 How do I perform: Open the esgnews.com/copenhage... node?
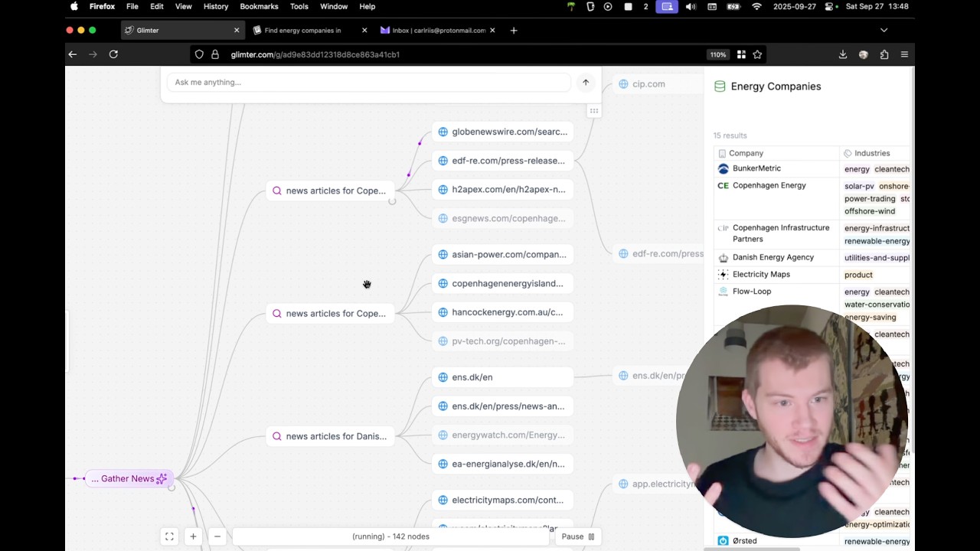503,218
